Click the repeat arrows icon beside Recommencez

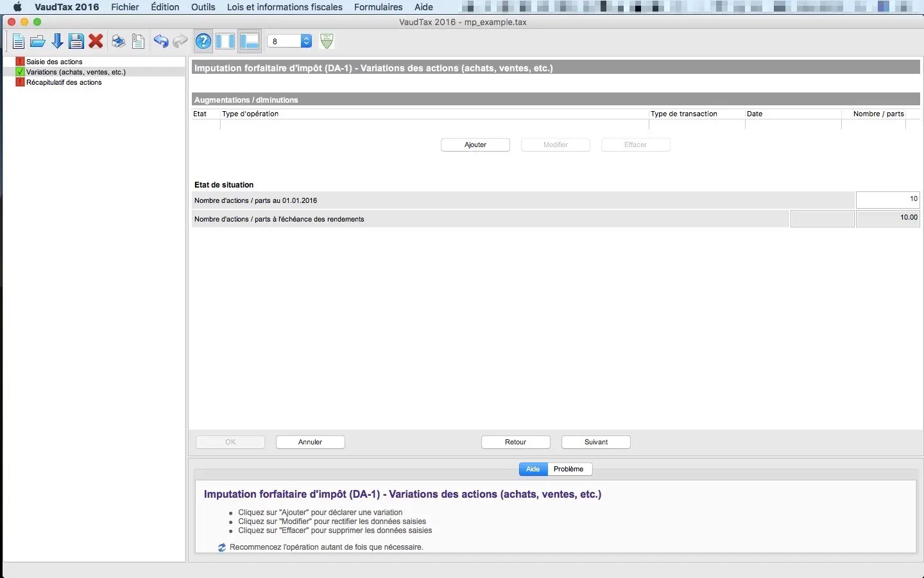pyautogui.click(x=221, y=547)
